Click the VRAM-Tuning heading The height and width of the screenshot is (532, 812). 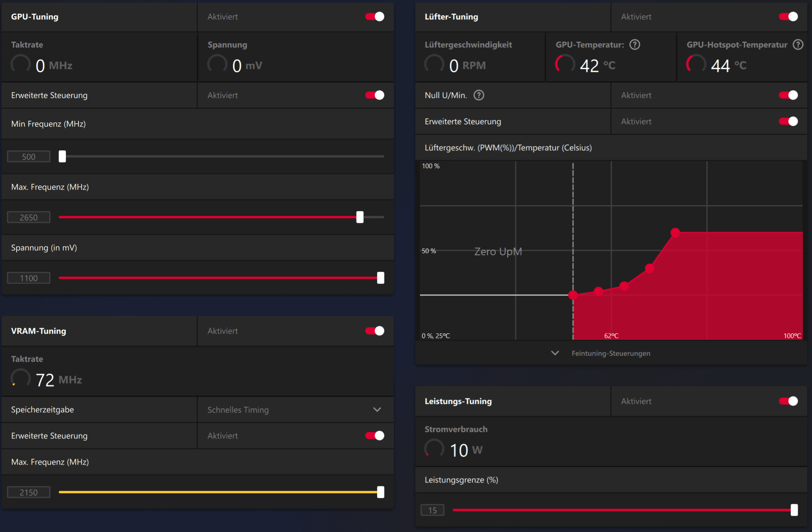(x=38, y=331)
